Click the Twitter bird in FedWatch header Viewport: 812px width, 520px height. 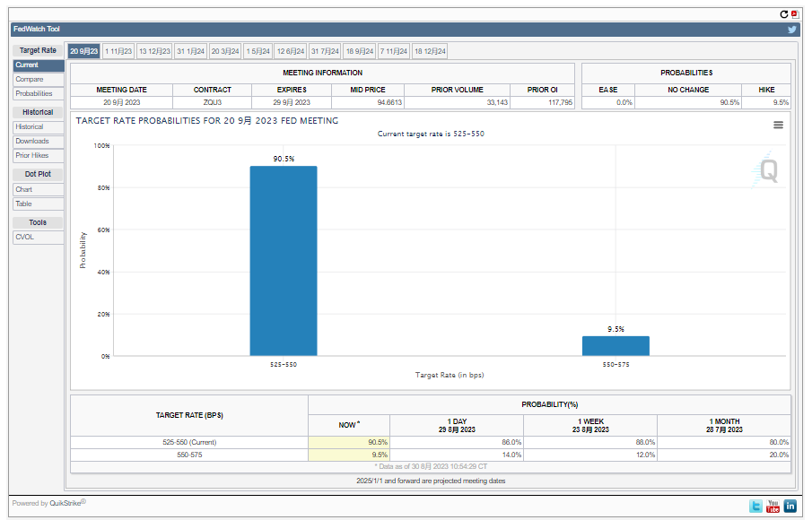(x=791, y=30)
